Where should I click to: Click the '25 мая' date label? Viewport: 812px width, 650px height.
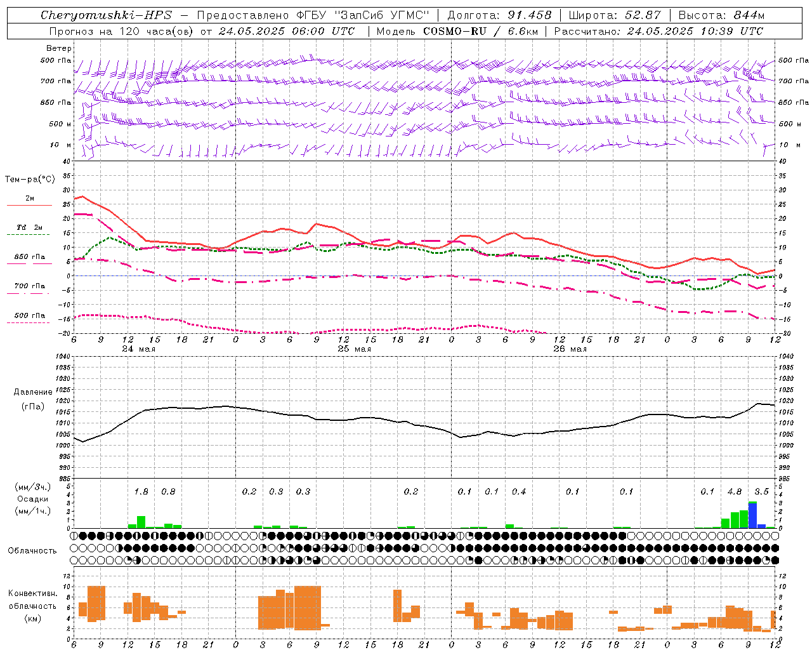tap(354, 349)
